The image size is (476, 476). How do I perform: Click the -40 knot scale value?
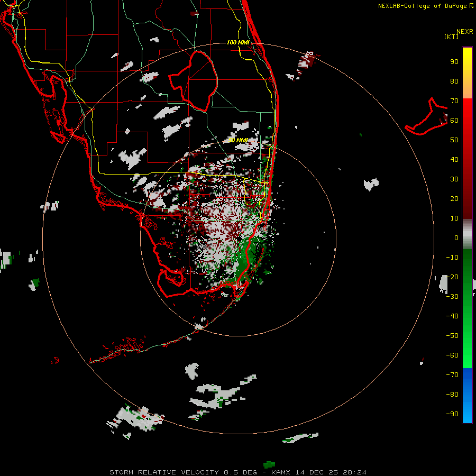coord(452,316)
